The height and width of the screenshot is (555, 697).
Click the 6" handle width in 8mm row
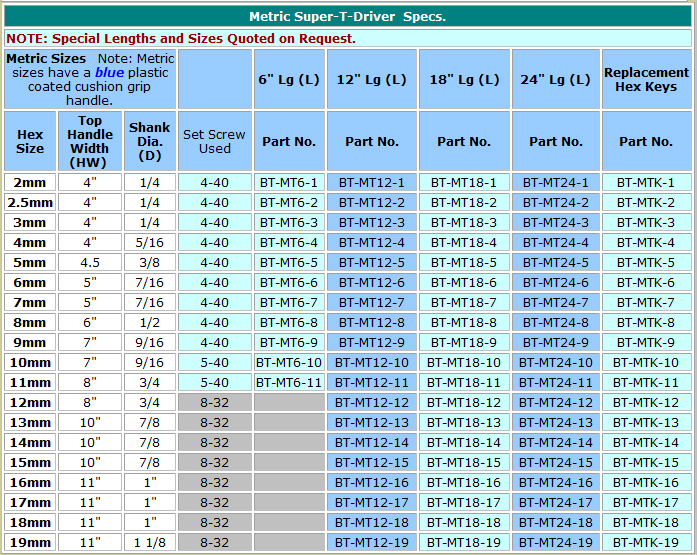tap(90, 322)
